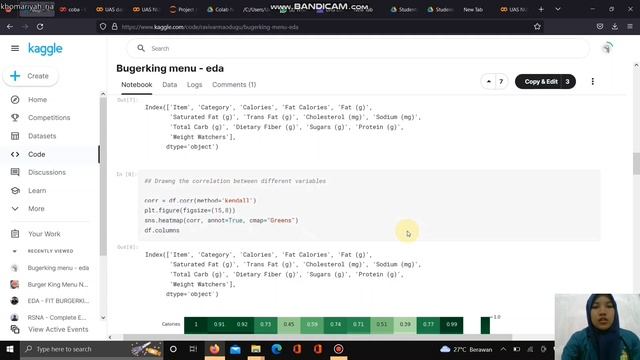
Task: Open the Datasets table icon
Action: (15, 136)
